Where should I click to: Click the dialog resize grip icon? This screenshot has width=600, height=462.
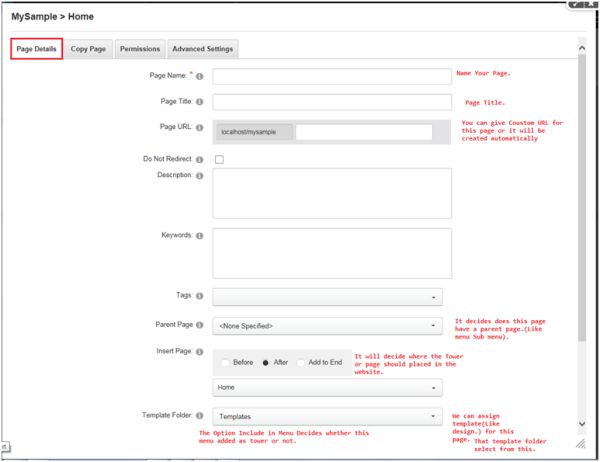pos(581,444)
